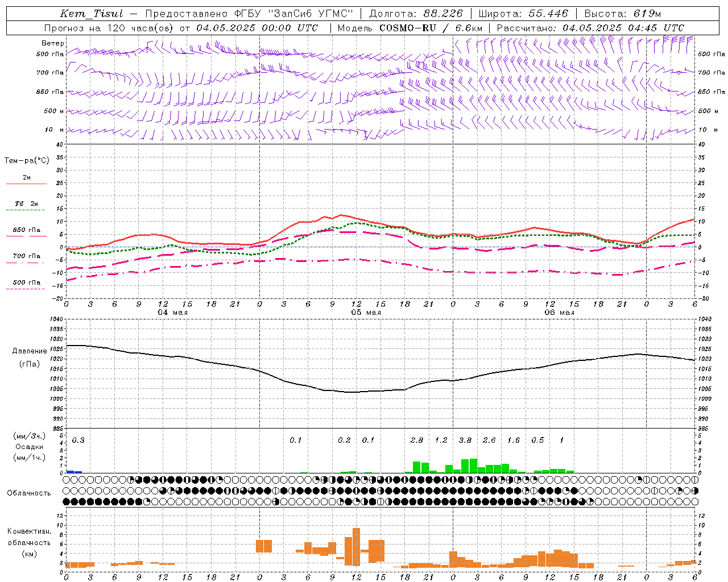The width and height of the screenshot is (728, 582).
Task: Click the red 2м temperature legend line
Action: 26,184
